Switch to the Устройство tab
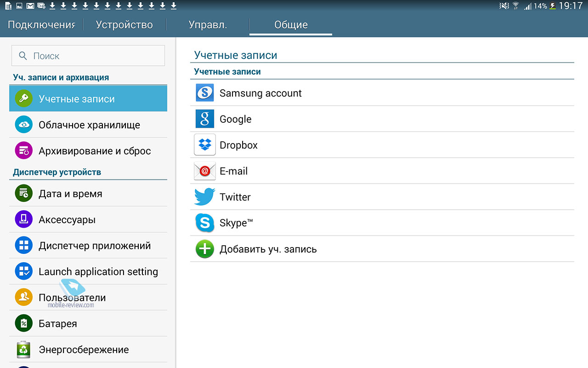 click(124, 24)
